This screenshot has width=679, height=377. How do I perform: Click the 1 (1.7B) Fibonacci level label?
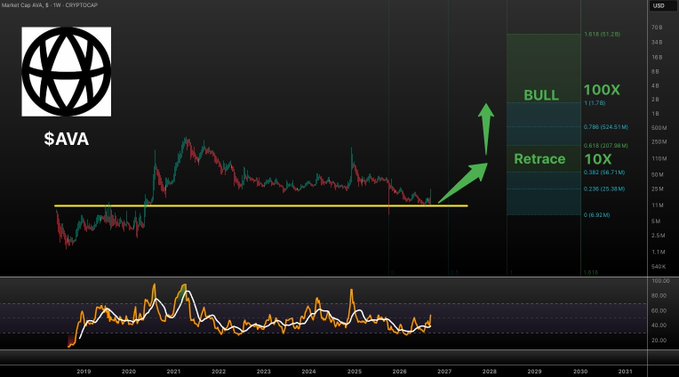(x=595, y=103)
